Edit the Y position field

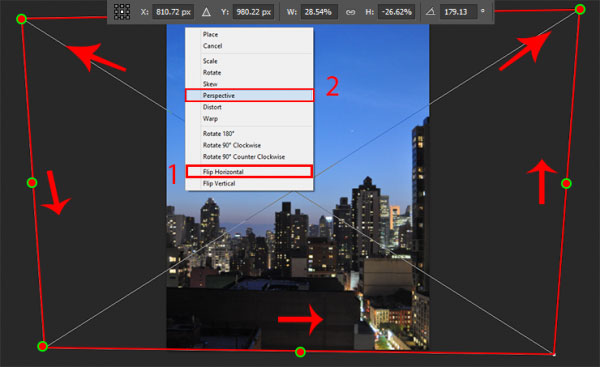tap(254, 12)
